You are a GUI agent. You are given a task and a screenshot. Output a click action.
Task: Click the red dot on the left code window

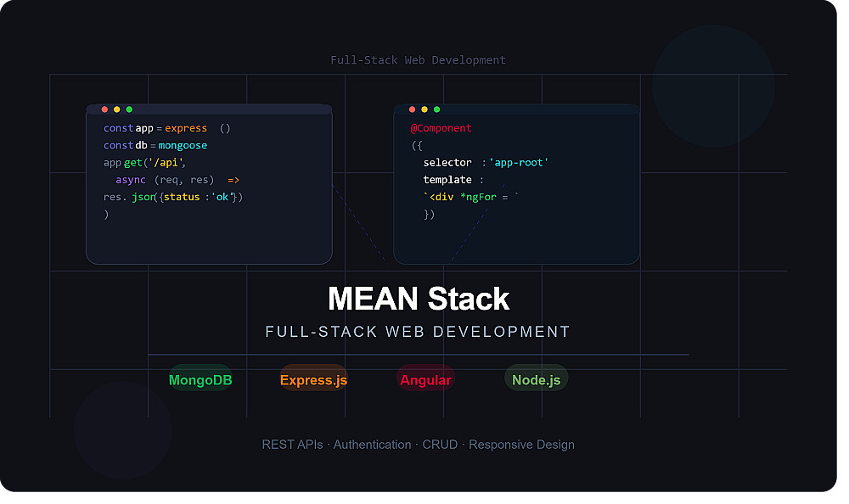(x=104, y=109)
